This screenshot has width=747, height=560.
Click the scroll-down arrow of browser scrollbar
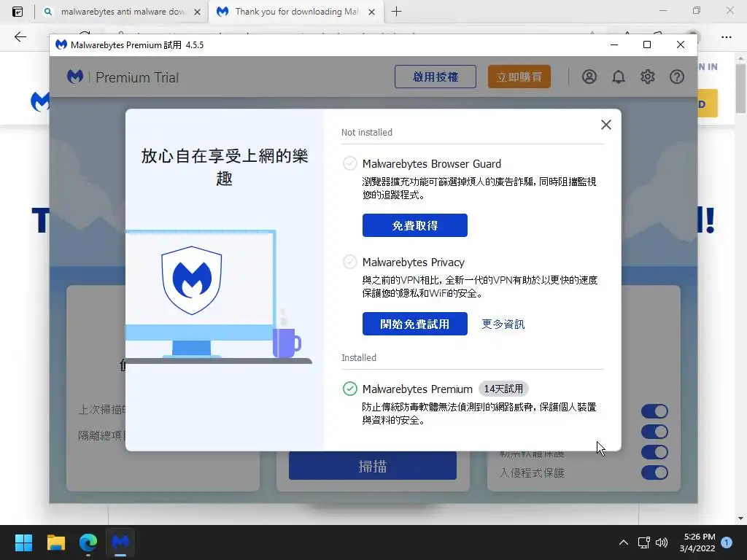(740, 518)
